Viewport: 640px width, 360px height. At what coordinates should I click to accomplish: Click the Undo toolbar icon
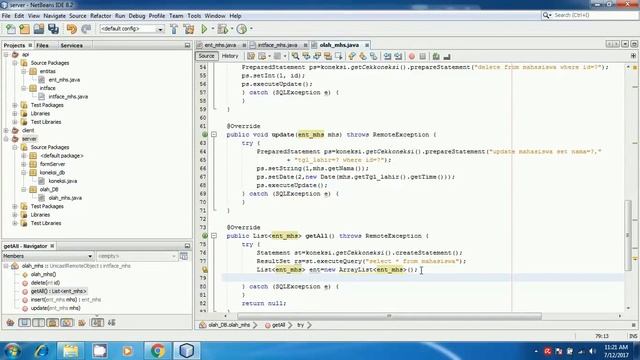click(x=71, y=29)
